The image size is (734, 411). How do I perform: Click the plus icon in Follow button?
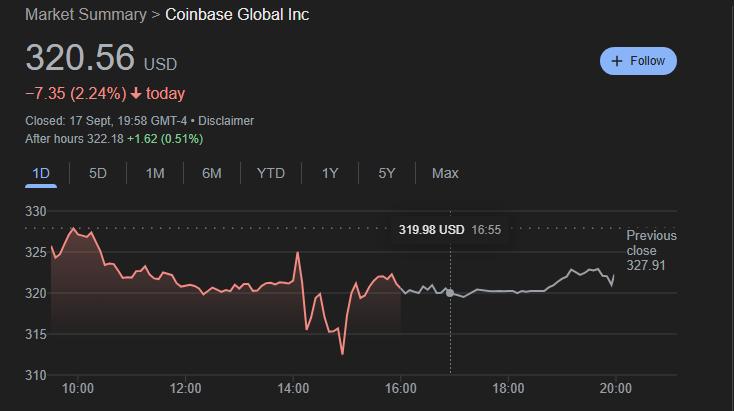click(x=617, y=61)
